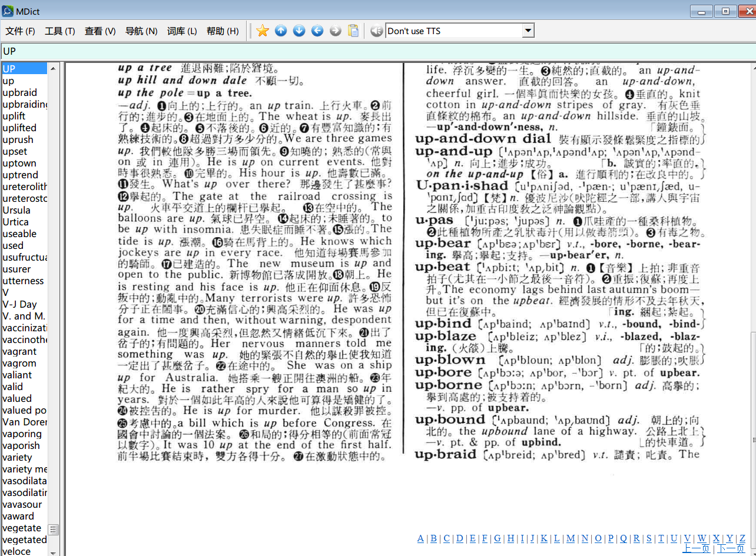Jump to letter Z index link
Image resolution: width=756 pixels, height=556 pixels.
coord(742,538)
